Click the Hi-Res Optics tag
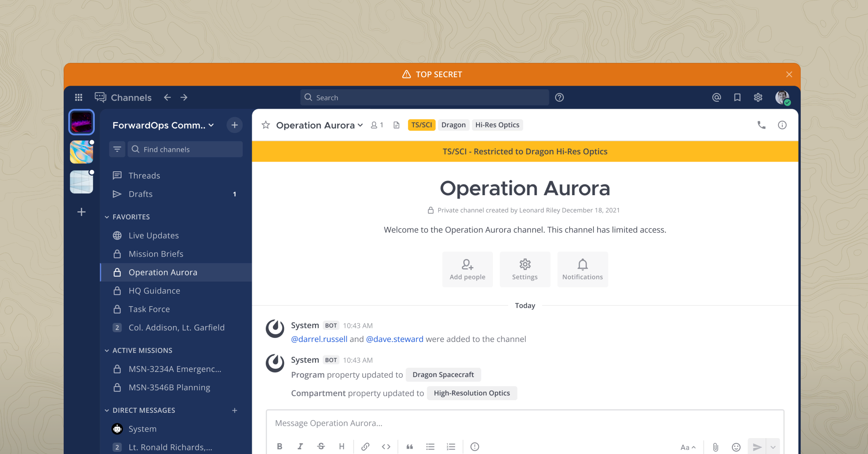 pyautogui.click(x=497, y=125)
